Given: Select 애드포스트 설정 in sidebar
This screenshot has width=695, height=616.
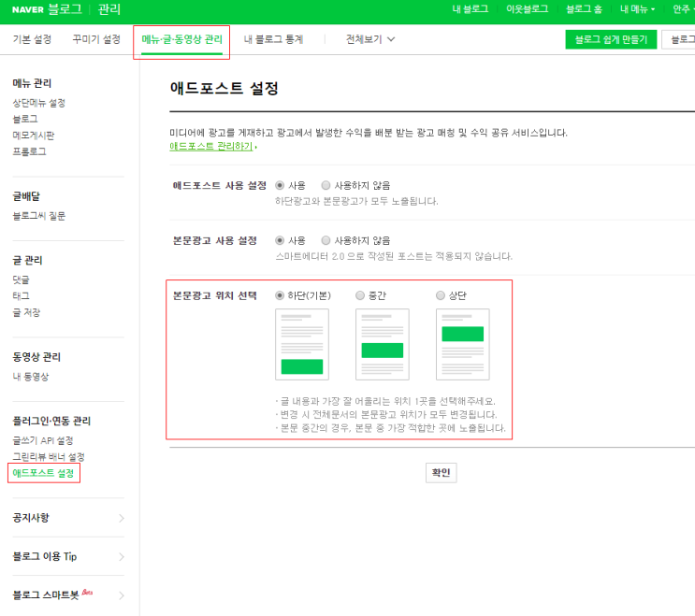Looking at the screenshot, I should (x=43, y=473).
